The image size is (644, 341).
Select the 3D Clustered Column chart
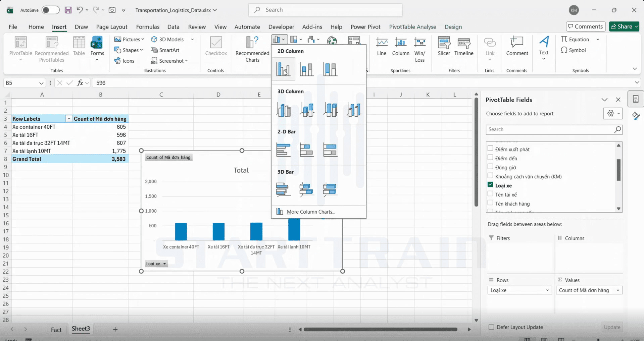click(284, 110)
